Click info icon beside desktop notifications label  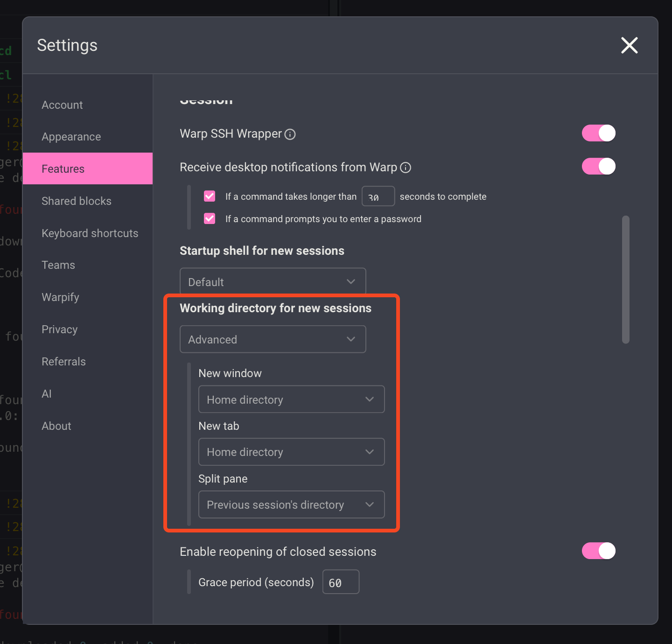pyautogui.click(x=406, y=168)
